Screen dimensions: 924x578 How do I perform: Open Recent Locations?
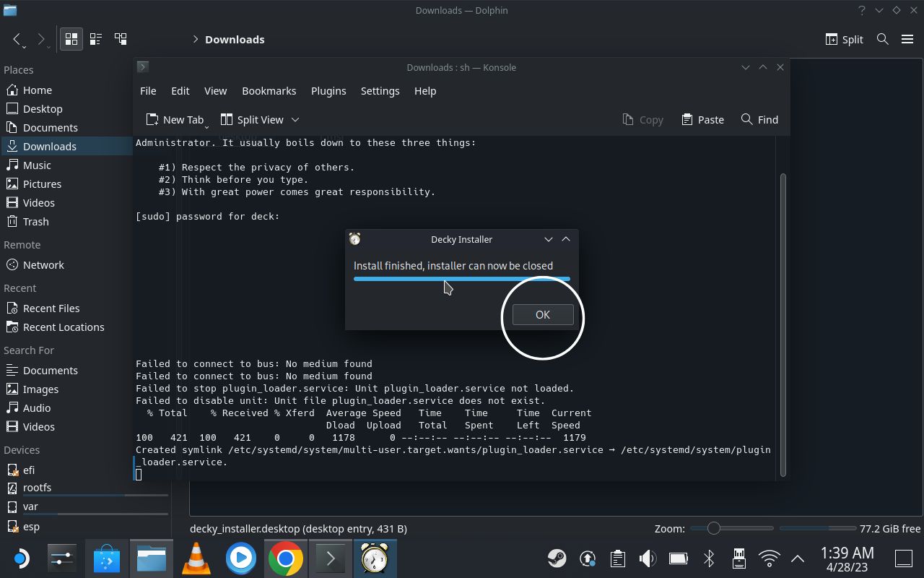[66, 327]
